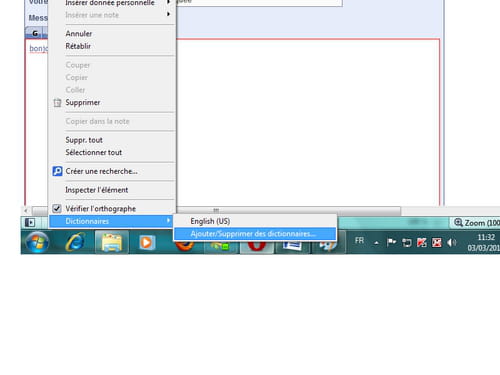Expand Insérer donnée personnelle submenu arrow
Image resolution: width=500 pixels, height=375 pixels.
tap(169, 2)
